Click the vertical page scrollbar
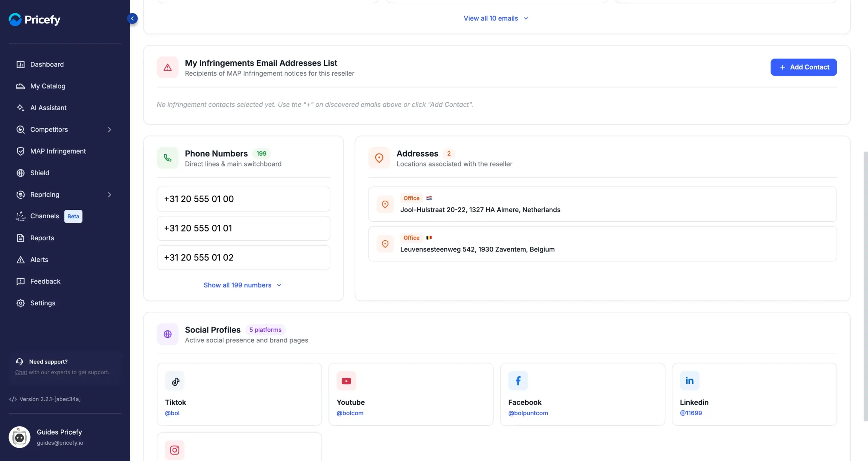The image size is (868, 461). tap(865, 286)
